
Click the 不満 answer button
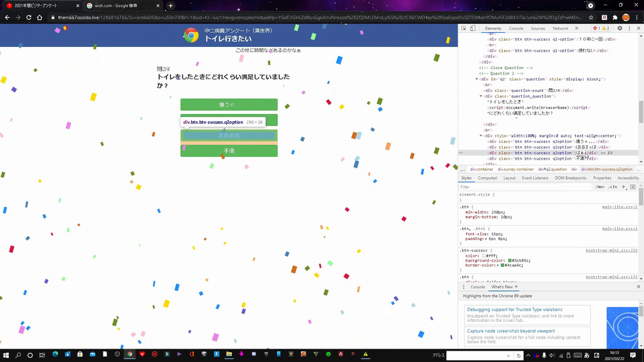point(229,151)
